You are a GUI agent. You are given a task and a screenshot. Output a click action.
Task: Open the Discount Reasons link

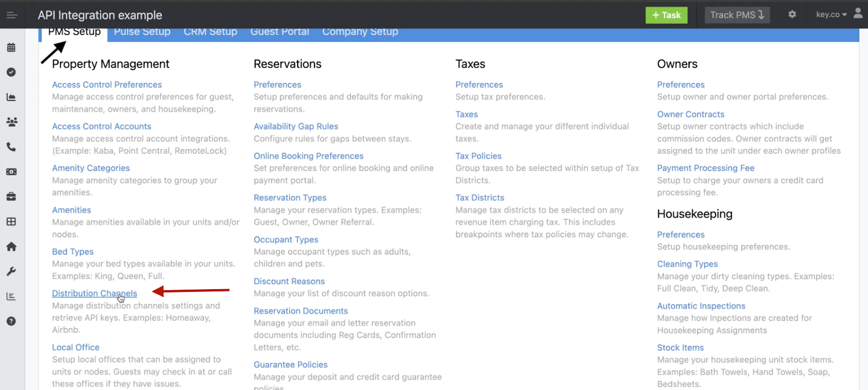click(289, 281)
